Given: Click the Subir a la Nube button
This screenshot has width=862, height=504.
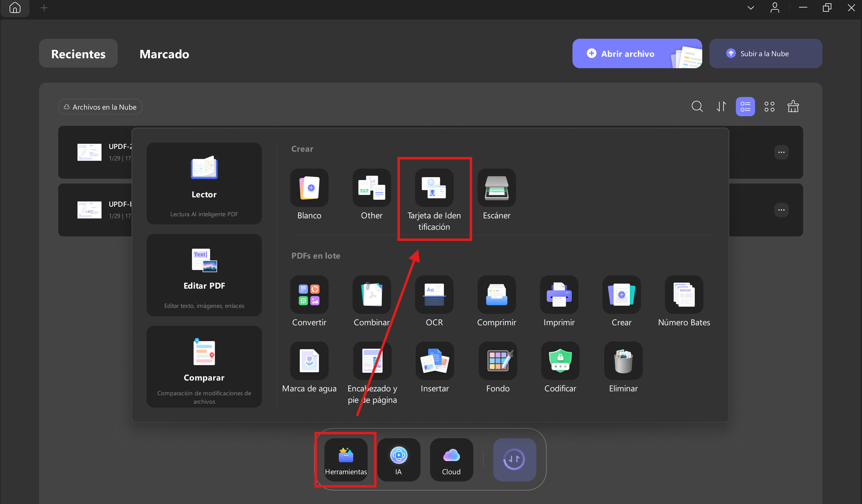Looking at the screenshot, I should (765, 53).
